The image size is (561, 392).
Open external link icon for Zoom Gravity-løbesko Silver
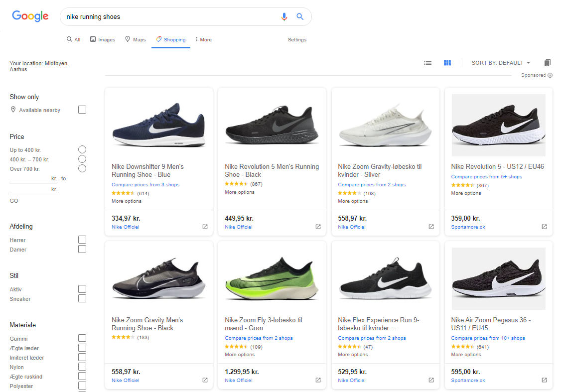click(x=431, y=227)
